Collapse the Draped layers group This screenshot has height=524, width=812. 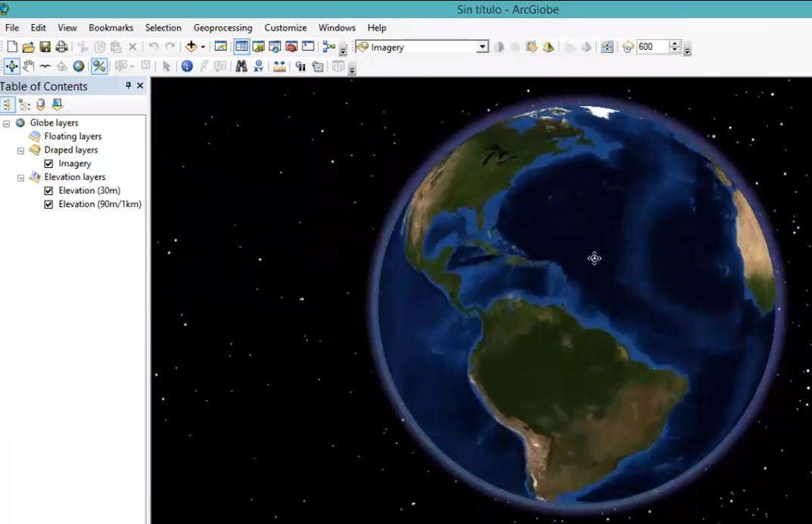(x=20, y=150)
